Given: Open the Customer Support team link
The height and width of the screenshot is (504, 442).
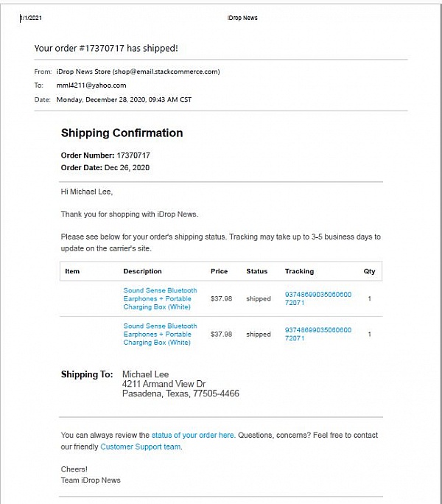Looking at the screenshot, I should click(x=141, y=447).
